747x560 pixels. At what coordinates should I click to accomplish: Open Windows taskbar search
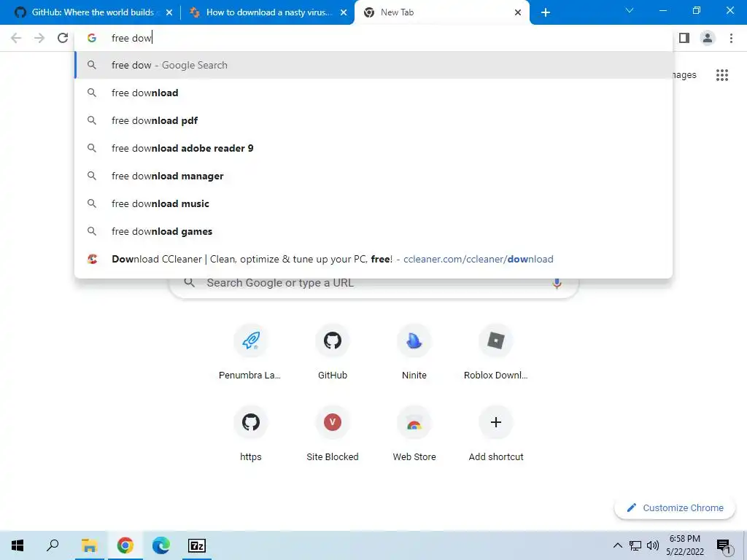pos(53,545)
